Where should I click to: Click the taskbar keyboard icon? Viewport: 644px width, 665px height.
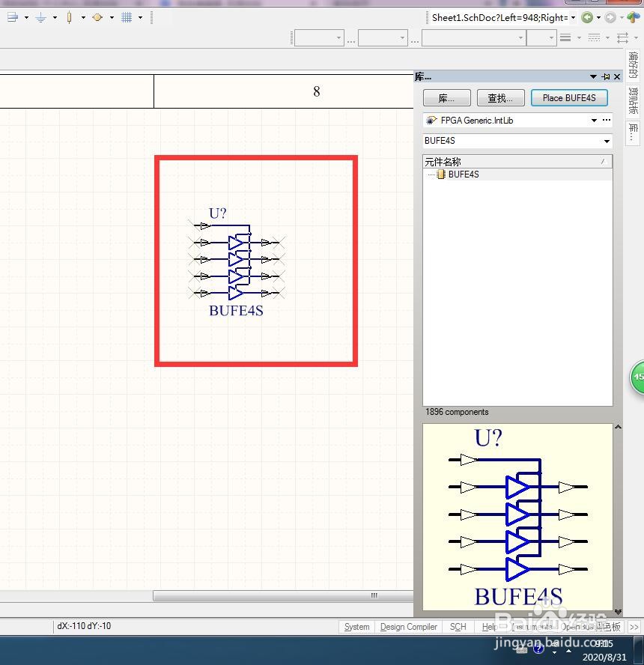click(522, 649)
